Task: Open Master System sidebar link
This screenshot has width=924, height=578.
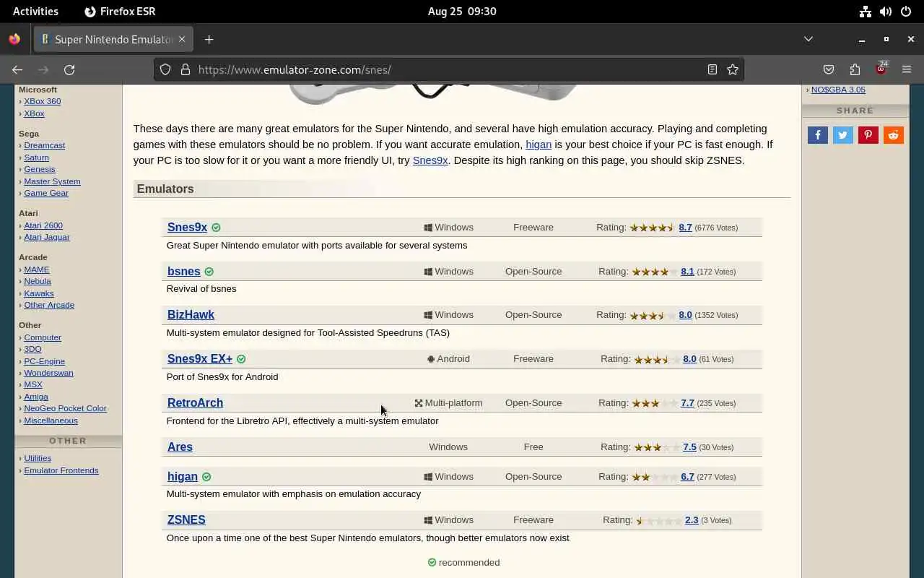Action: click(x=52, y=181)
